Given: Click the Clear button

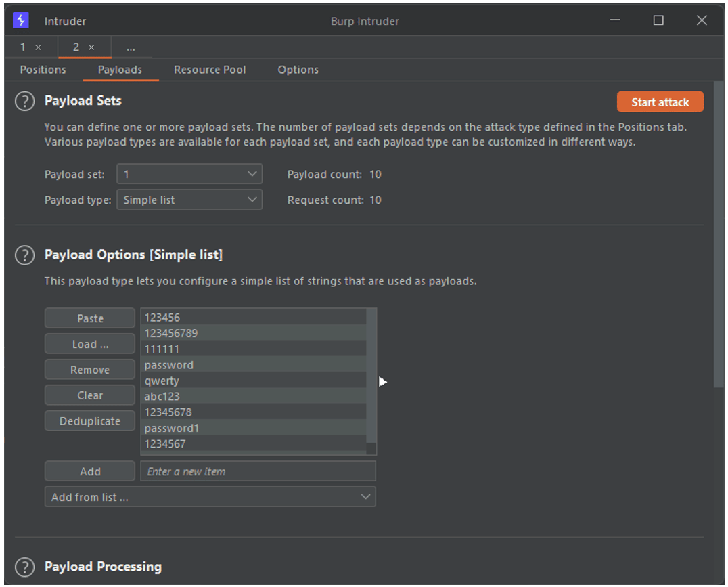Looking at the screenshot, I should [x=90, y=395].
